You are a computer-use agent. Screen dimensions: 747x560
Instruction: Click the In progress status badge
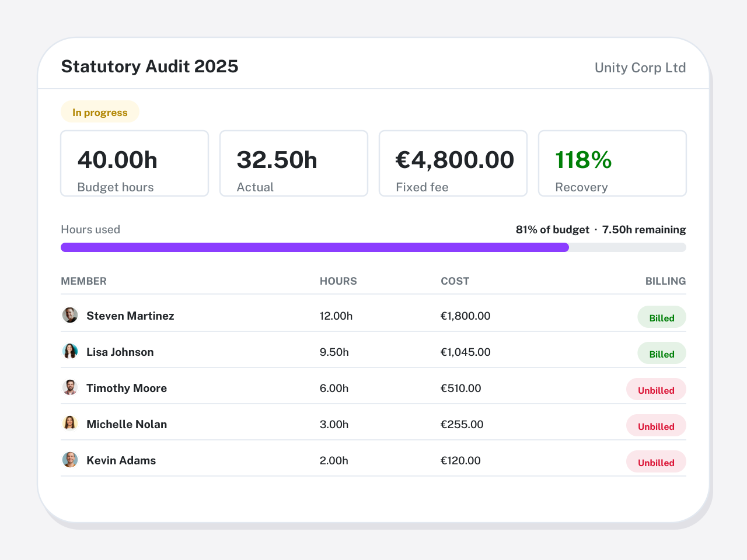100,112
